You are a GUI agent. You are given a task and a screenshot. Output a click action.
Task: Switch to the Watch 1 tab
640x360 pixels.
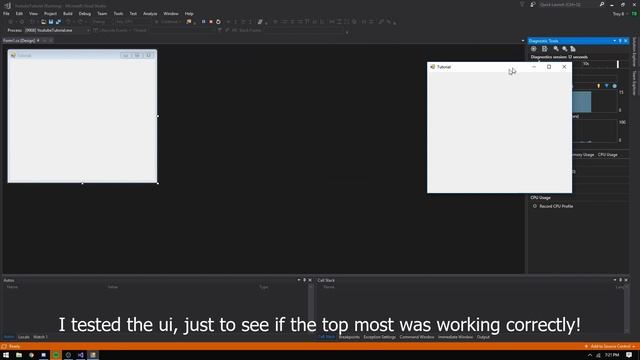40,337
